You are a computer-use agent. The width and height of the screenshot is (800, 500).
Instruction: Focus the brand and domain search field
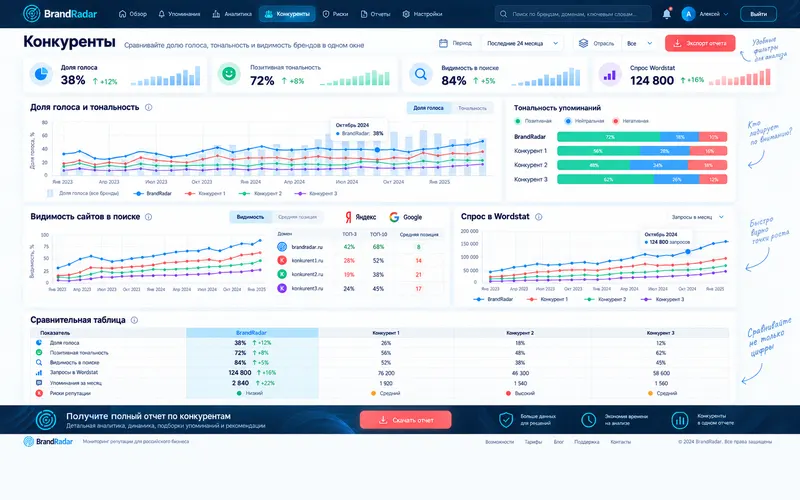[573, 14]
